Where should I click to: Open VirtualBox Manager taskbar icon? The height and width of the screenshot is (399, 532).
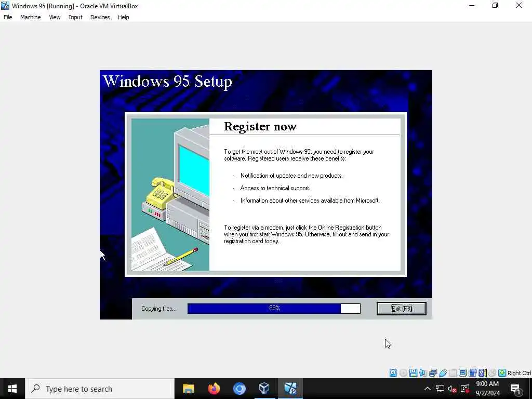[x=264, y=389]
